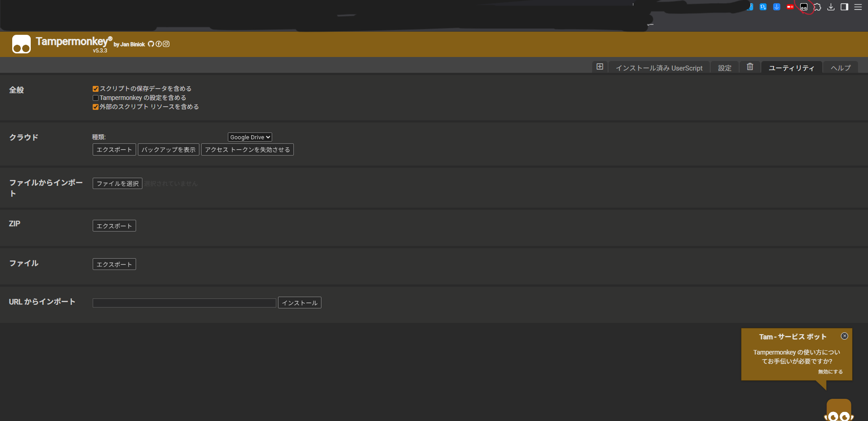Open the browser hamburger menu
The image size is (868, 421).
[858, 7]
